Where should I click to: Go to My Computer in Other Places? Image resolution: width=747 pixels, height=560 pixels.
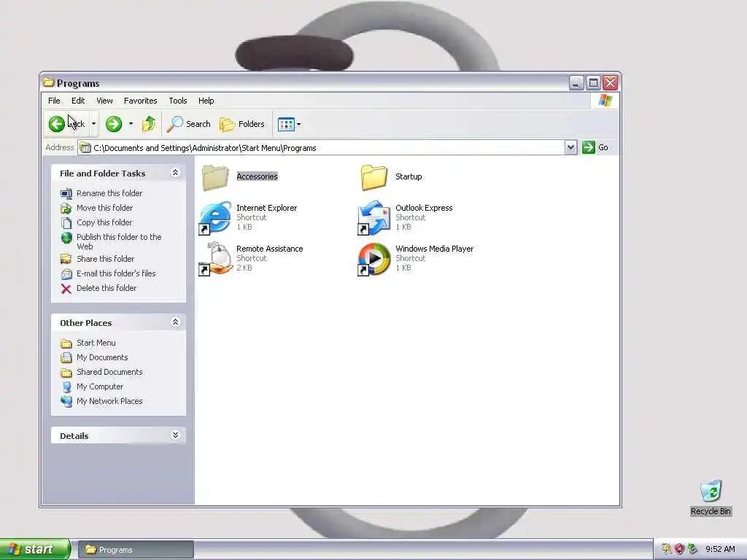(100, 387)
